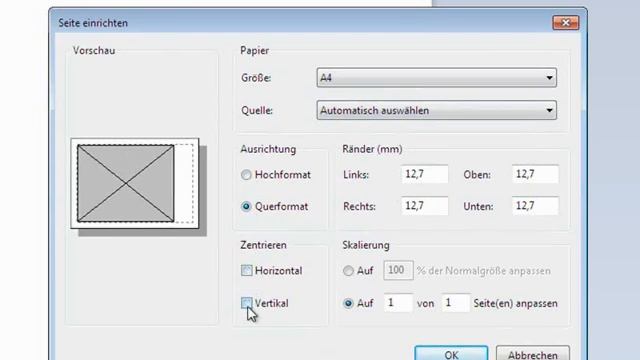
Task: Enable Vertikal centering checkbox
Action: coord(247,303)
